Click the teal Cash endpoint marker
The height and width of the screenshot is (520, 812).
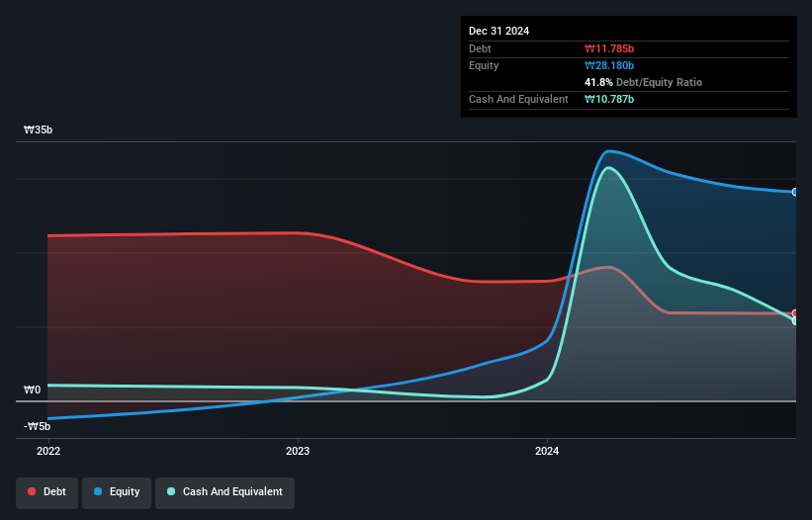pos(795,320)
